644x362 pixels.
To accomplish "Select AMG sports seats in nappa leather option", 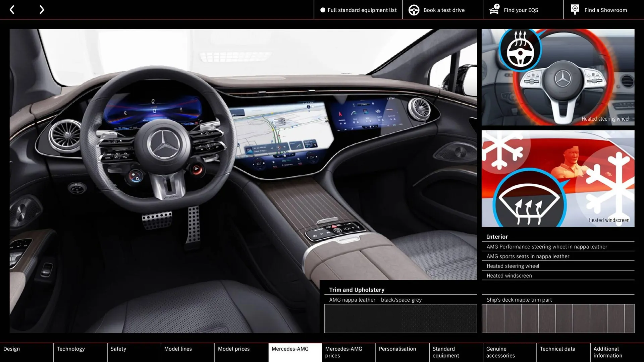I will [x=528, y=256].
